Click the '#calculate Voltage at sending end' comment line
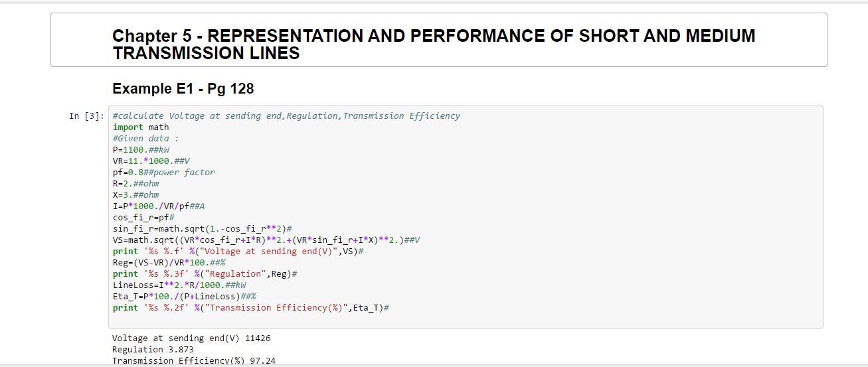868x367 pixels. coord(286,115)
